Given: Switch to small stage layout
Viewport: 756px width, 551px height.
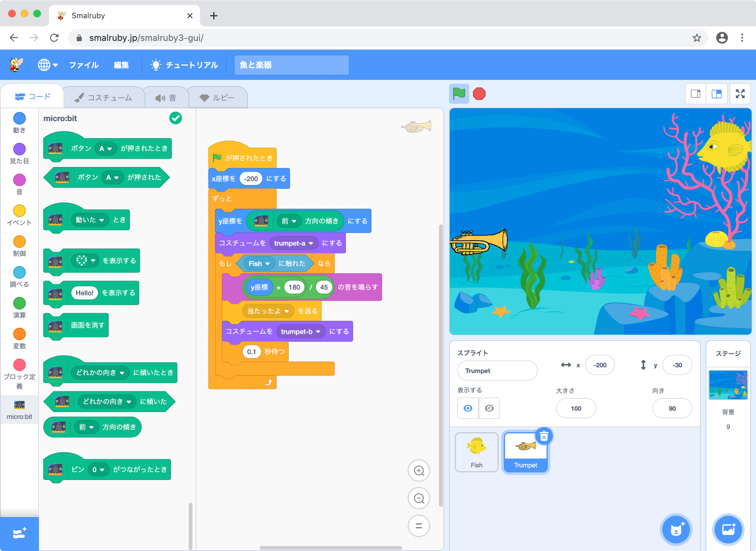Looking at the screenshot, I should (x=695, y=94).
